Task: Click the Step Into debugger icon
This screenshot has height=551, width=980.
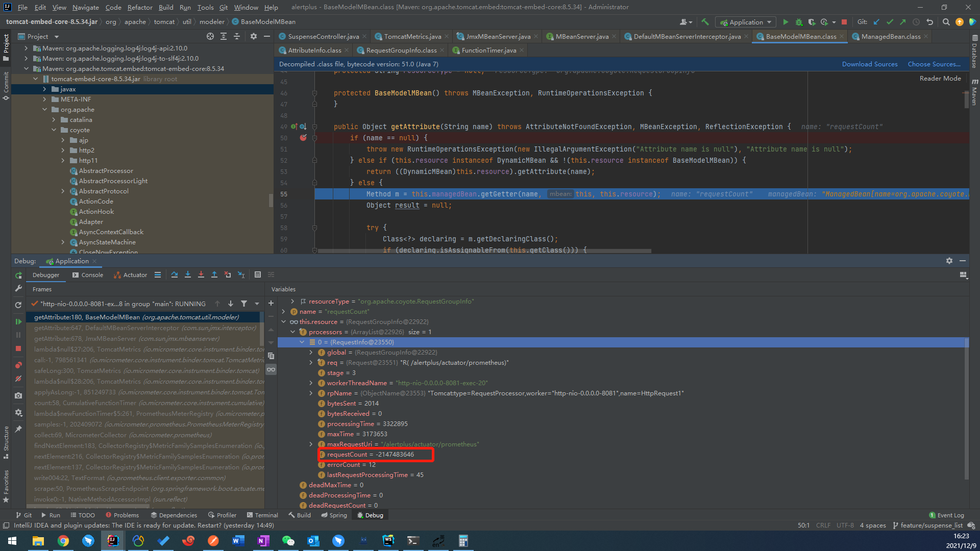Action: (x=188, y=275)
